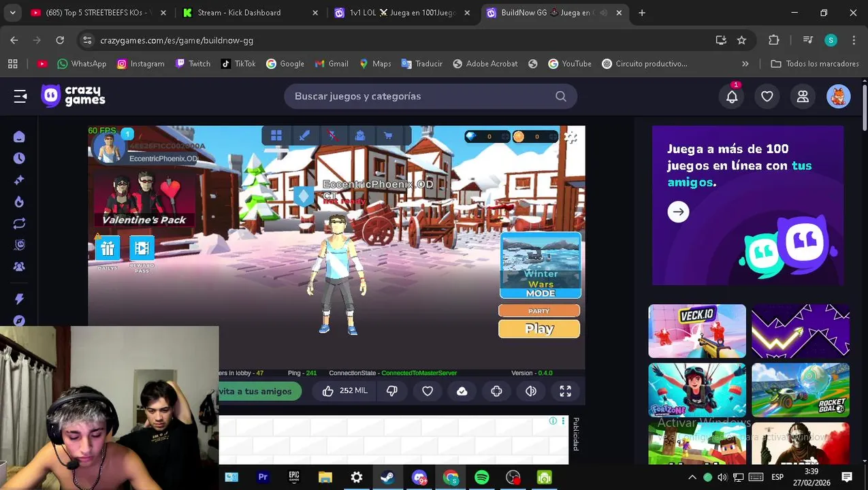This screenshot has width=868, height=490.
Task: Expand hidden bookmarks chevron
Action: pos(745,63)
